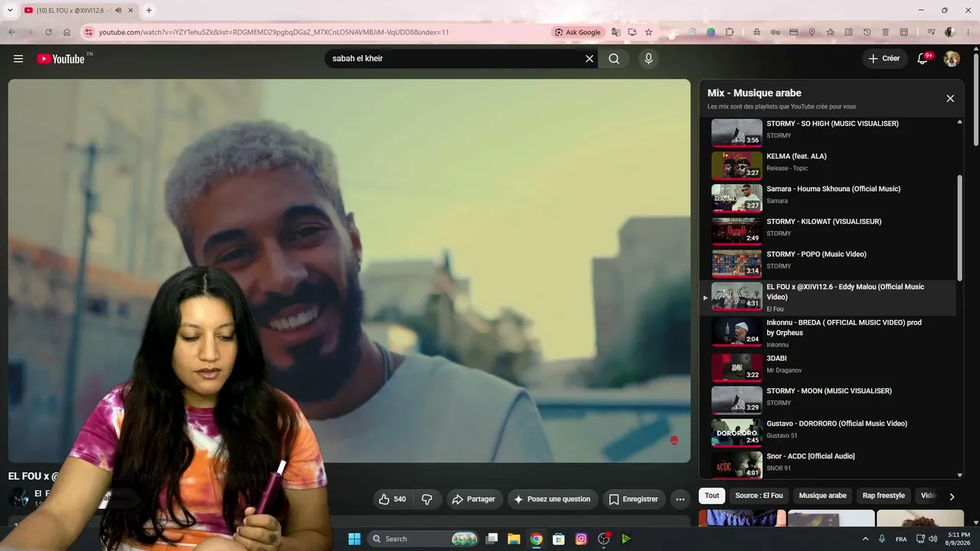Viewport: 980px width, 551px height.
Task: Play STORMY - SO HIGH (MUSIC VISUALISER)
Action: tap(833, 132)
